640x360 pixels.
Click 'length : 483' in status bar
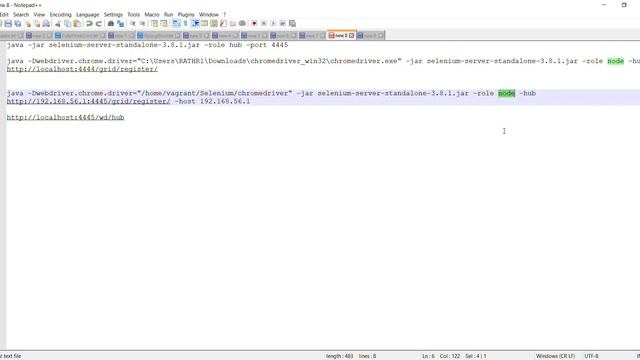point(340,356)
